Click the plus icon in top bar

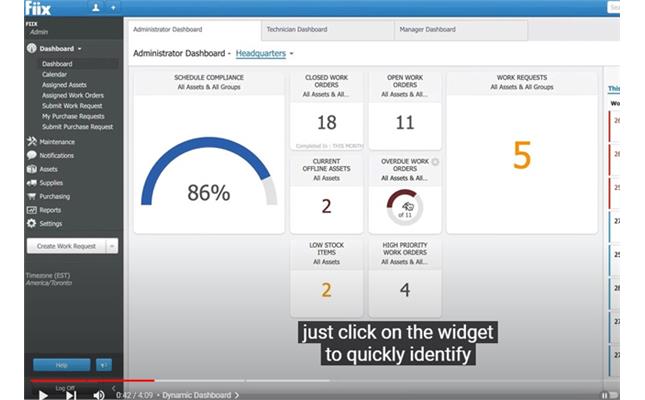point(113,7)
